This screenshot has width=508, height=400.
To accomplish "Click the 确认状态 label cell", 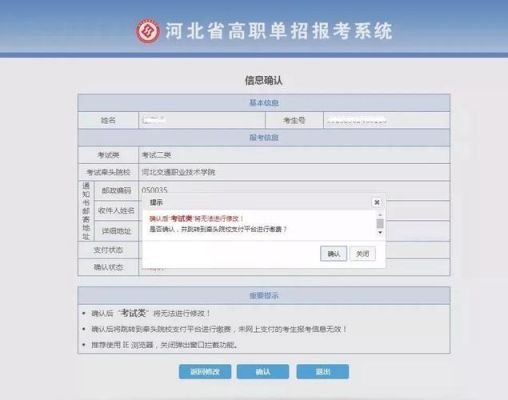I will point(108,267).
